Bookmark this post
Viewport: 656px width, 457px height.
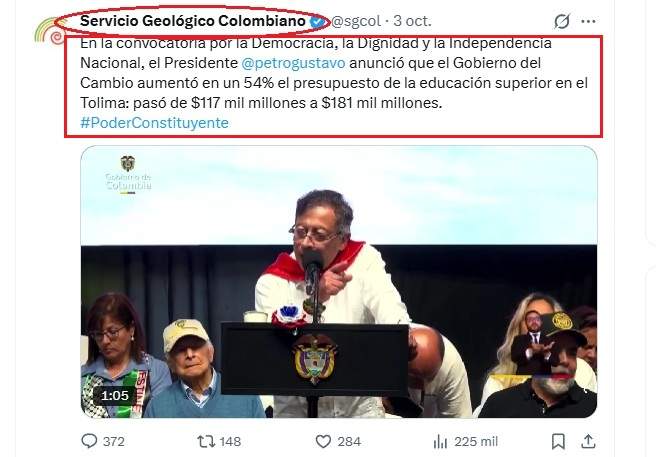point(558,441)
